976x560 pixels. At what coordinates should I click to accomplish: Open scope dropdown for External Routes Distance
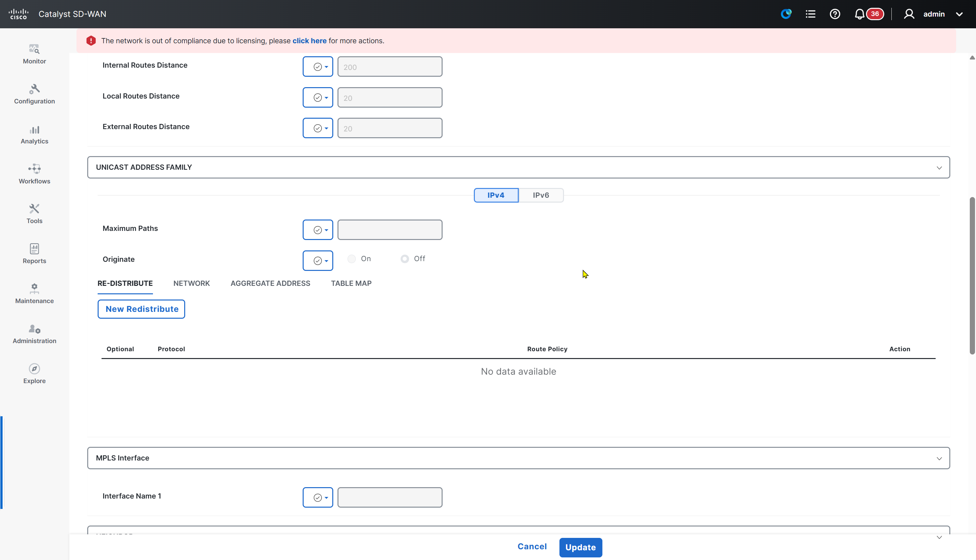coord(318,128)
